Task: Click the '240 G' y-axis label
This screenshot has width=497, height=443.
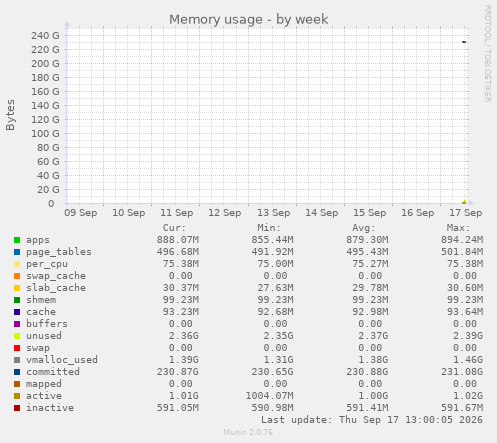Action: coord(45,36)
